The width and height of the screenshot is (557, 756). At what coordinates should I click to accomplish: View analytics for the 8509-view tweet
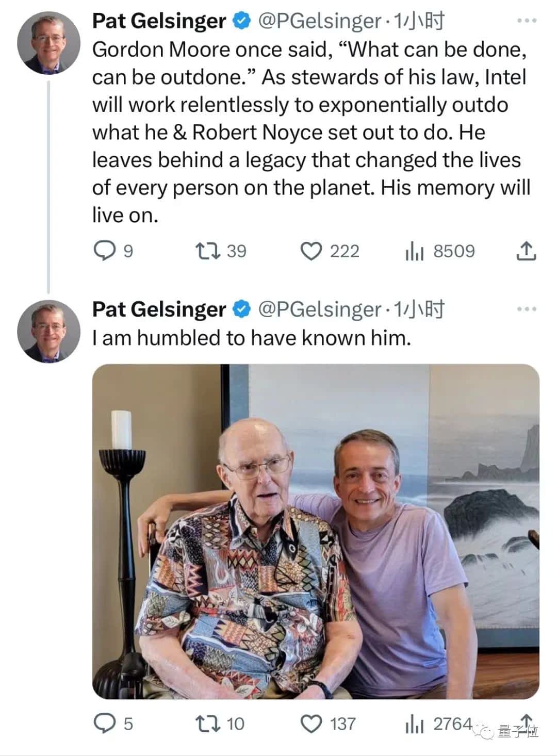[x=414, y=251]
